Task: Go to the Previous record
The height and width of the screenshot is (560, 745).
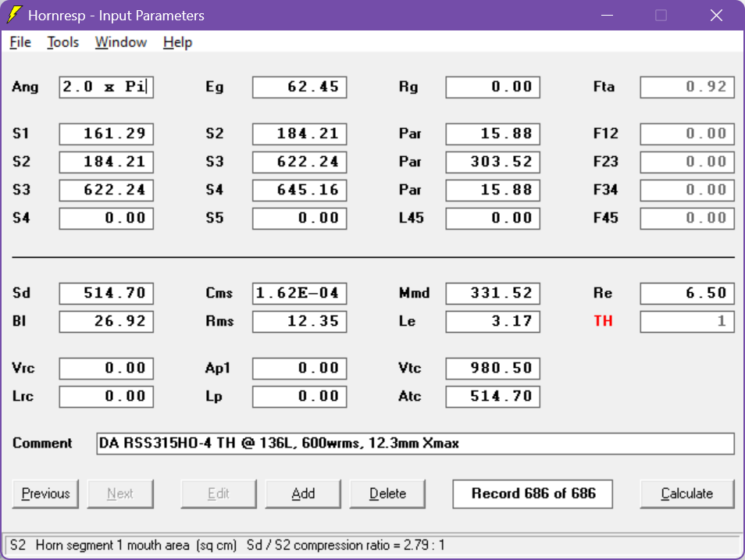Action: [x=45, y=494]
